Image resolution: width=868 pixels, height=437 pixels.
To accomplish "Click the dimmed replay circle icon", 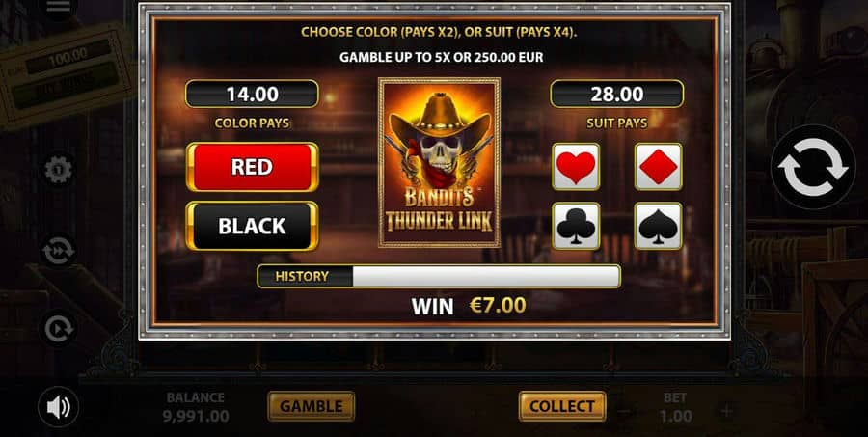I will point(58,330).
